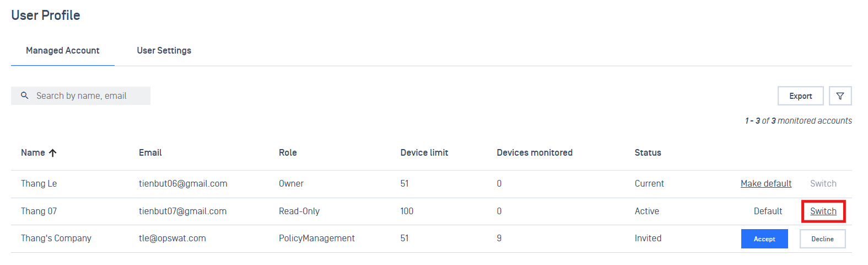The height and width of the screenshot is (265, 868).
Task: Select the Thang Le account name
Action: point(39,184)
